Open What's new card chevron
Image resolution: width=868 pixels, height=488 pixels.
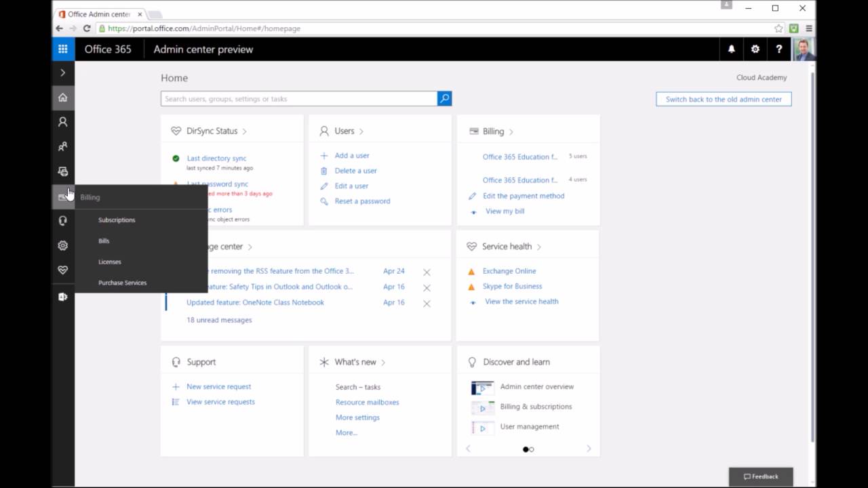[x=383, y=363]
